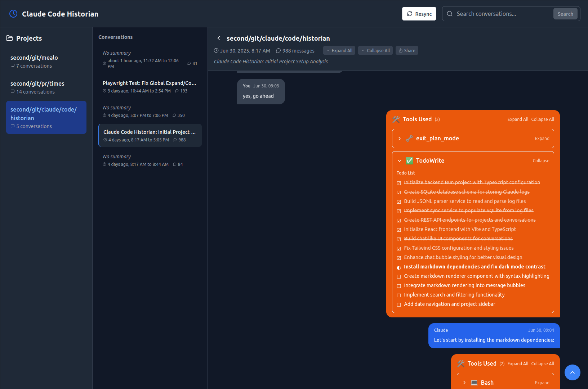Click the speech bubble icon beside 988 messages
The width and height of the screenshot is (588, 389).
click(x=278, y=51)
